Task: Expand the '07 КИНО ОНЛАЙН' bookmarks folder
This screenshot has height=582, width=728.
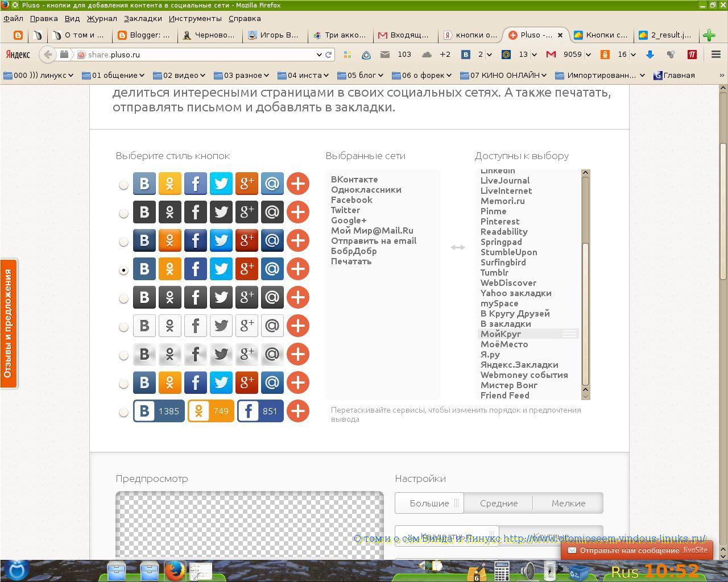Action: click(503, 75)
